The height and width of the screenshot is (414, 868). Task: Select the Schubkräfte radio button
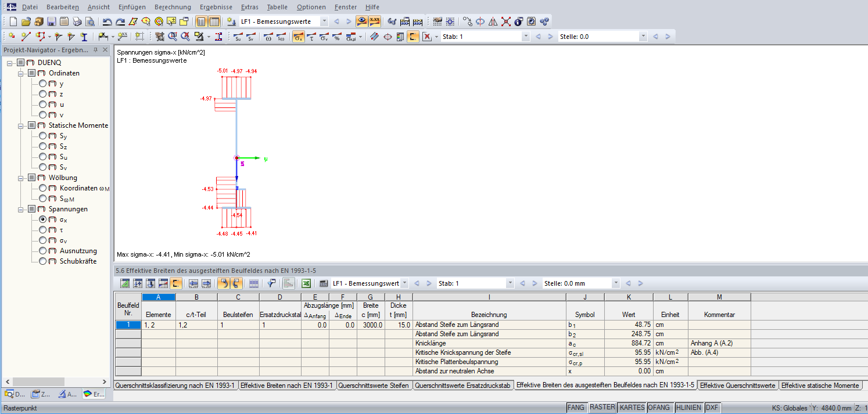tap(43, 261)
